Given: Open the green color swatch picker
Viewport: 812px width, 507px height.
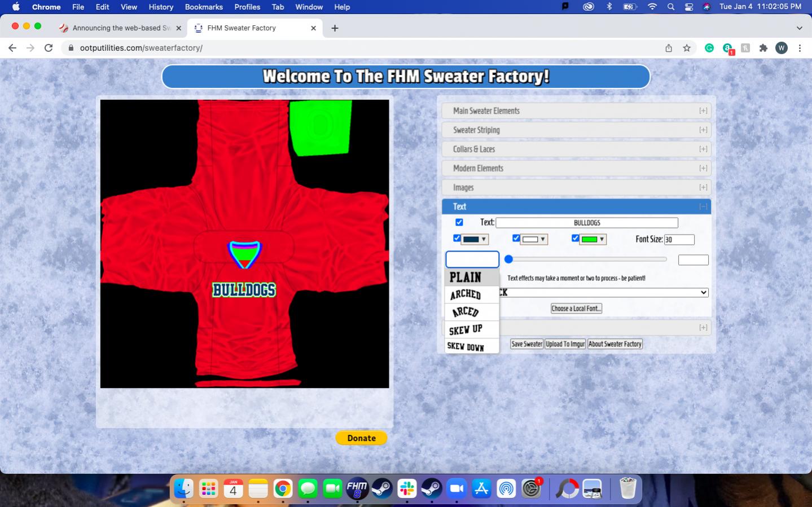Looking at the screenshot, I should [592, 239].
